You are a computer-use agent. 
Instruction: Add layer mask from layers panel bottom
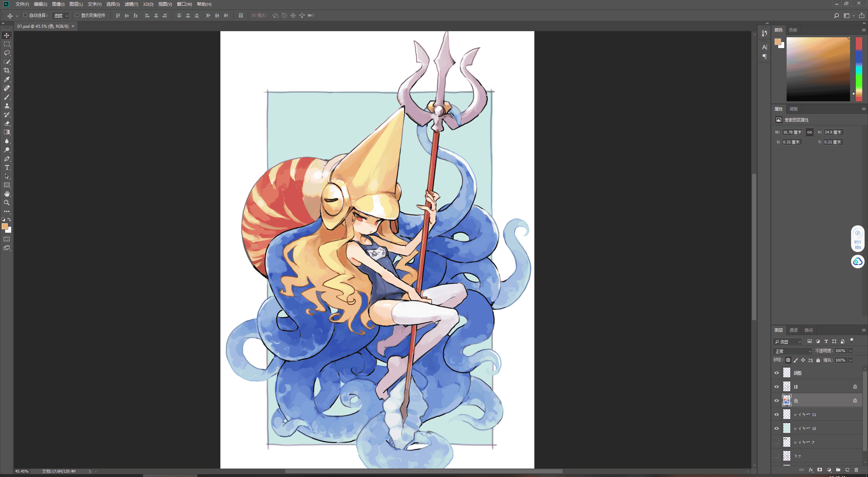[x=820, y=470]
